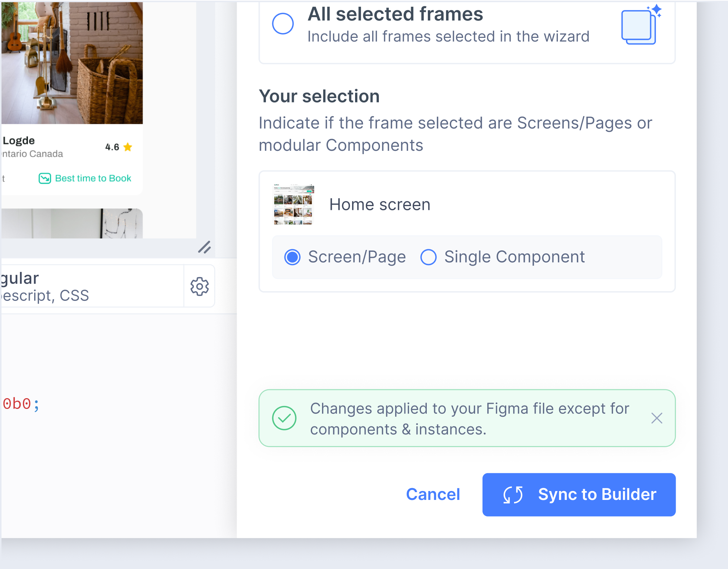Image resolution: width=728 pixels, height=569 pixels.
Task: Click the stacked frames icon beside All selected frames
Action: coord(640,27)
